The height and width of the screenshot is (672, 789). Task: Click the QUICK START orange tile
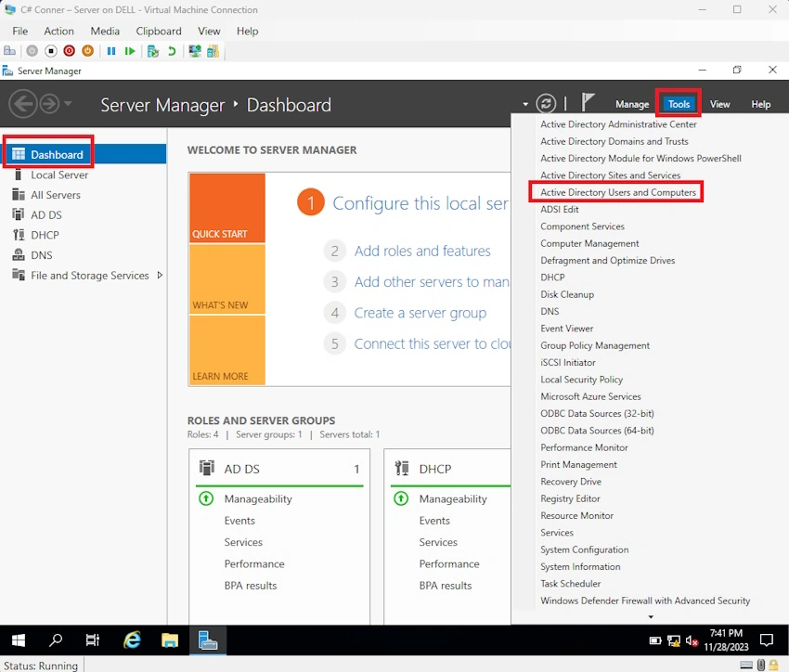(227, 208)
